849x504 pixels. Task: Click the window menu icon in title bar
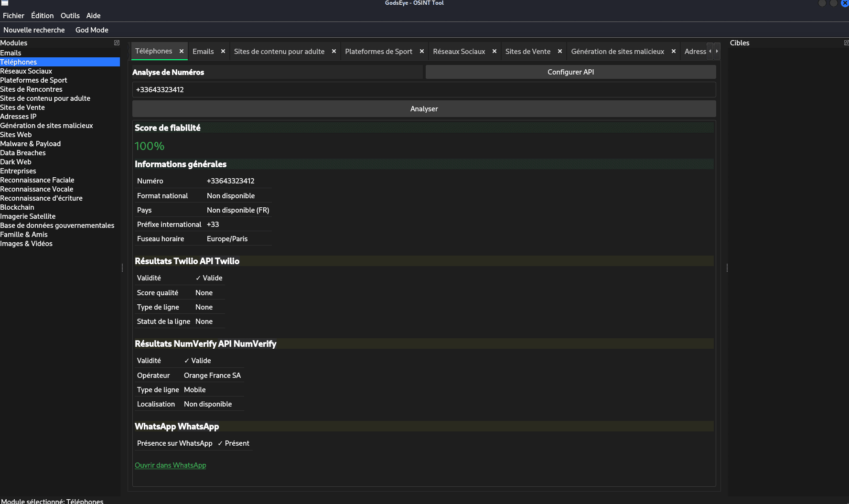coord(5,3)
